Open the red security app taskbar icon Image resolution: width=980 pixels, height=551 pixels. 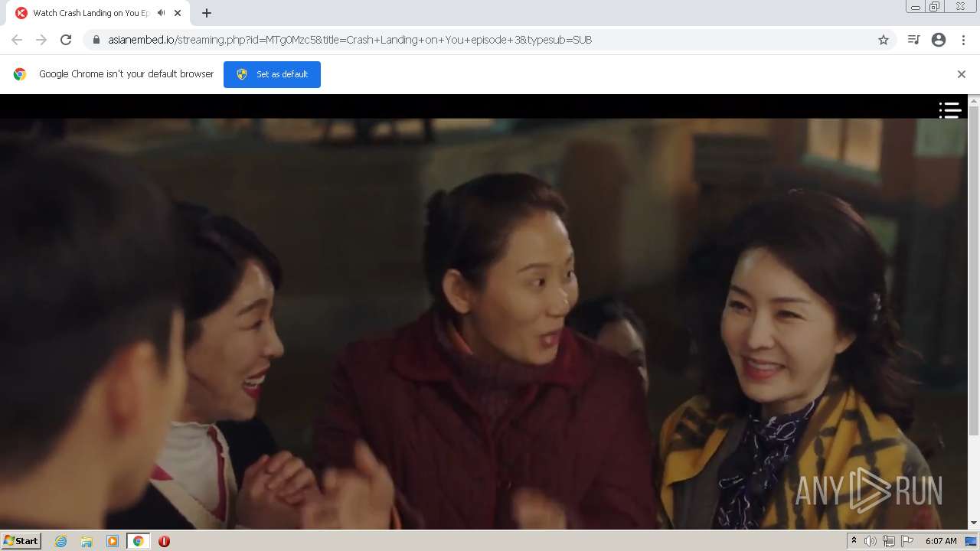(x=164, y=541)
